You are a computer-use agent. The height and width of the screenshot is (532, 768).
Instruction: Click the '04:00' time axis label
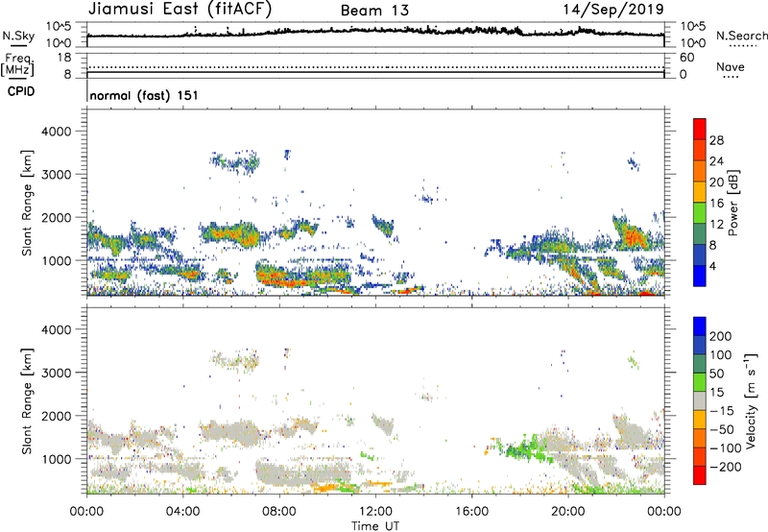[182, 512]
